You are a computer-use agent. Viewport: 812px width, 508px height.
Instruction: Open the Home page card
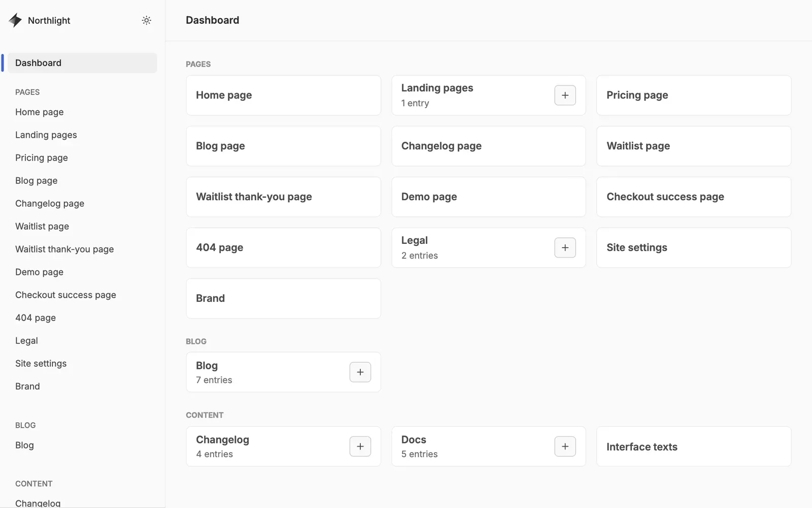[283, 96]
